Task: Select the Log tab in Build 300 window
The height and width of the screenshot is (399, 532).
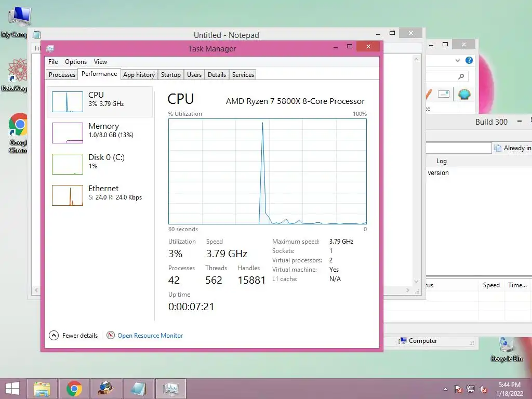Action: pyautogui.click(x=441, y=161)
